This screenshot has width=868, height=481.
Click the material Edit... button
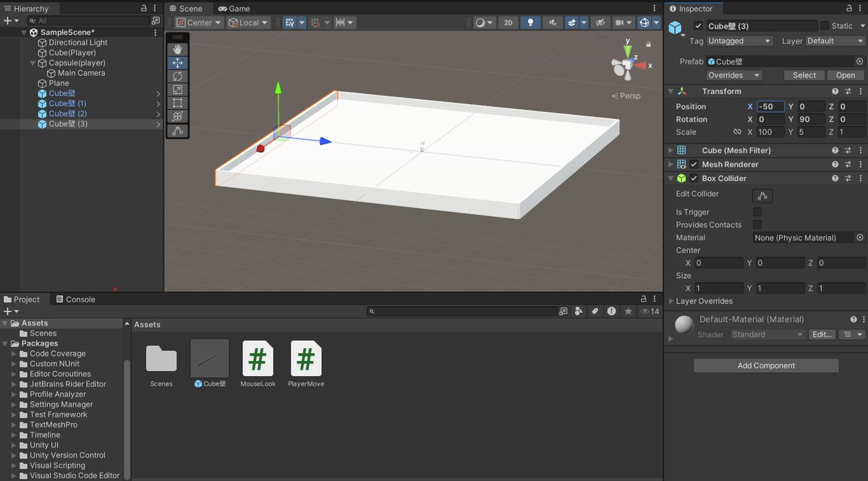821,335
